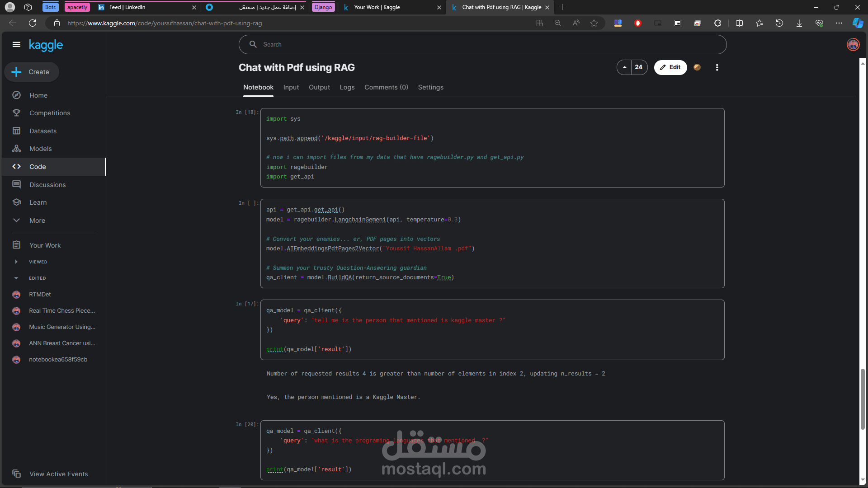The height and width of the screenshot is (488, 868).
Task: Close the Your Work | Kaggle tab
Action: (439, 7)
